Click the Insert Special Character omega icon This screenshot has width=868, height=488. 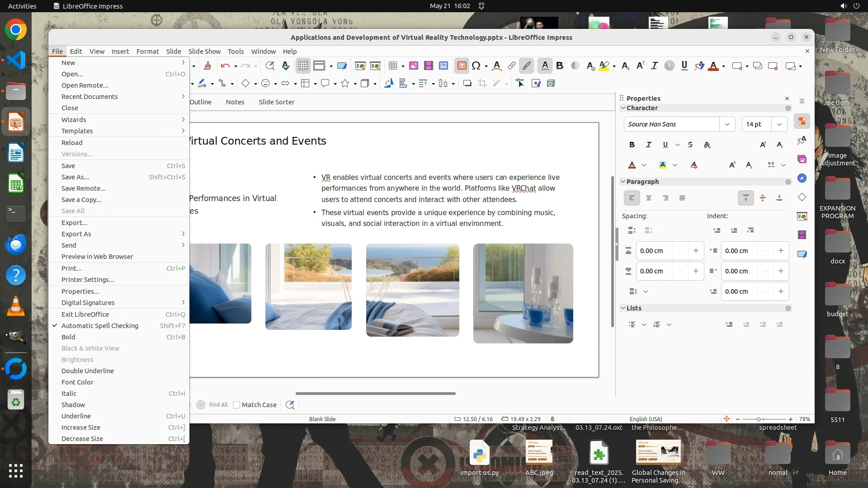point(476,66)
